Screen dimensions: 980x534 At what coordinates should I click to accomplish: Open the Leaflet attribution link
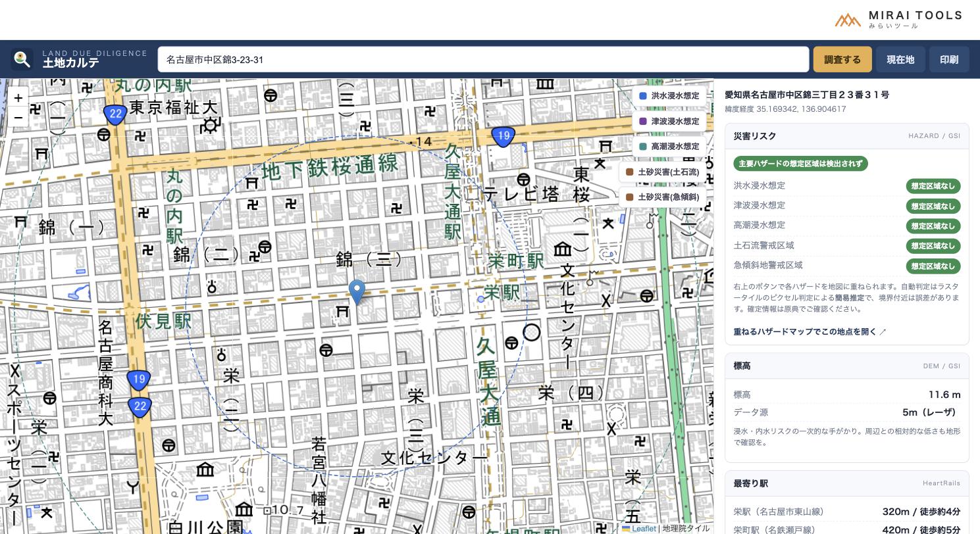click(639, 528)
